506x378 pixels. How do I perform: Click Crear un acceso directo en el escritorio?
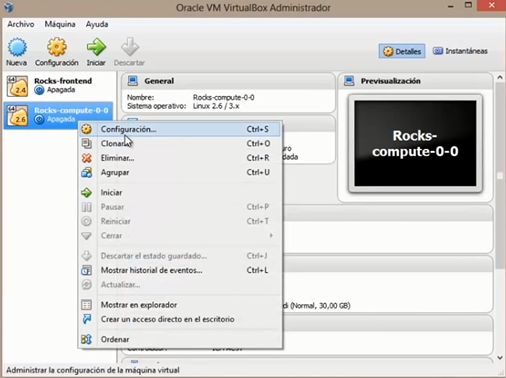(180, 319)
